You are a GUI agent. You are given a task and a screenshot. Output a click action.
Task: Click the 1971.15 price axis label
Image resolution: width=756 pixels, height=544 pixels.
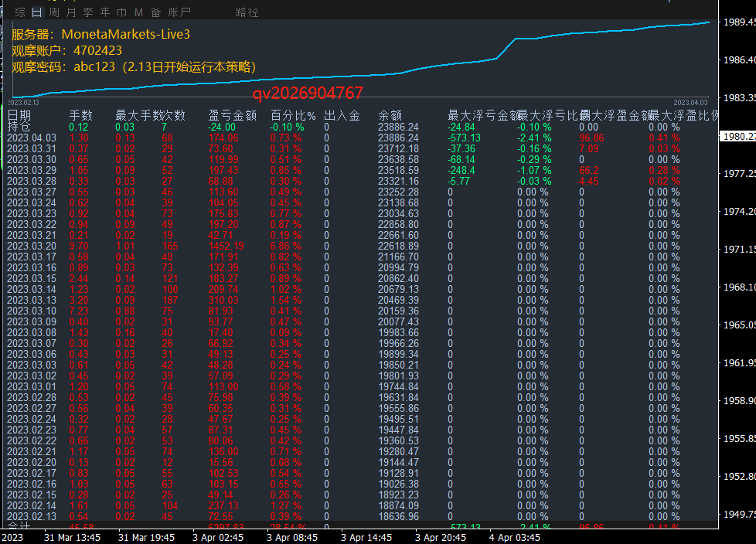[739, 249]
